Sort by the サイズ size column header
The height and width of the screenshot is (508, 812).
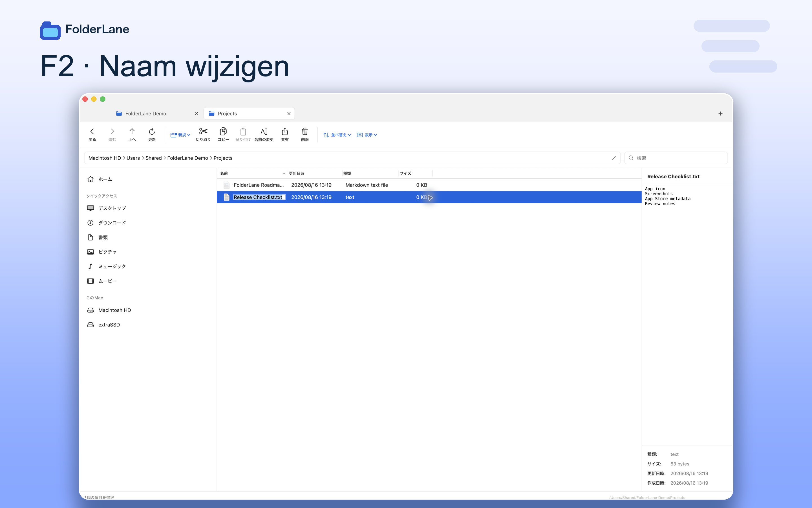[x=415, y=173]
